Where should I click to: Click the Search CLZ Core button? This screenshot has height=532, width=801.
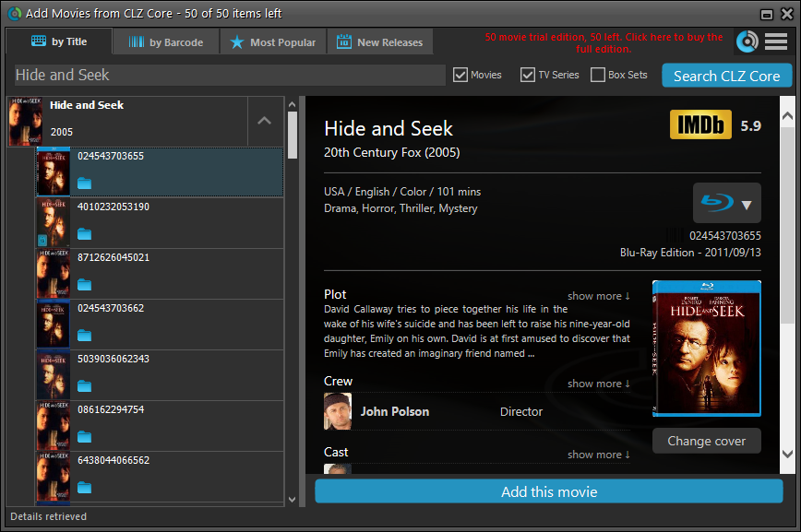(x=725, y=76)
